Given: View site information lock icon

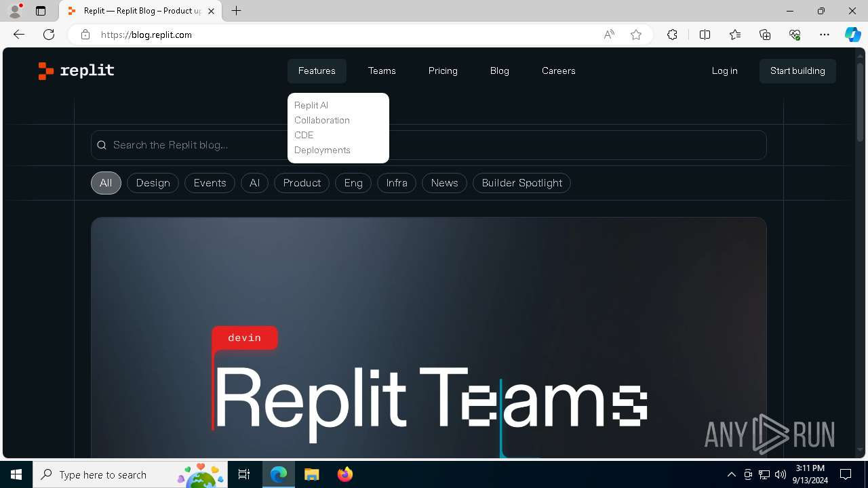Looking at the screenshot, I should pyautogui.click(x=85, y=35).
